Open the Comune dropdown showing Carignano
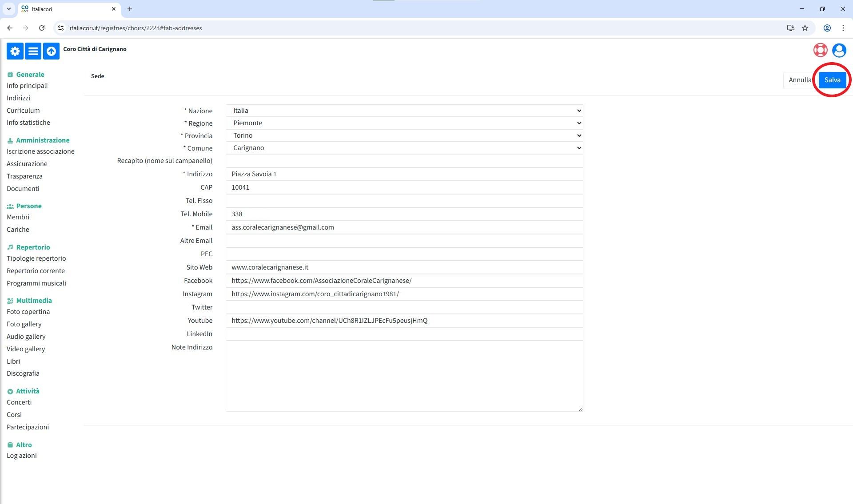 404,148
